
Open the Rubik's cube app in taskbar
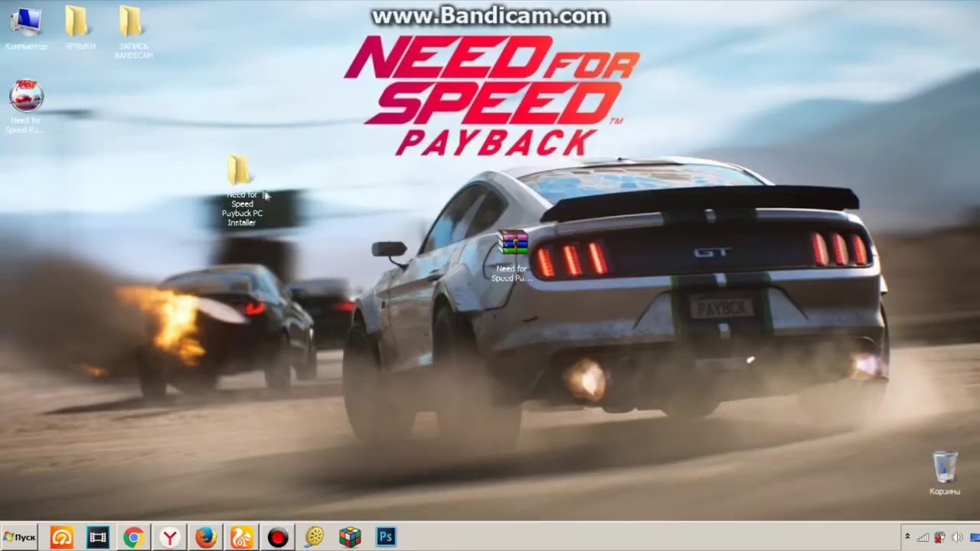[x=350, y=537]
